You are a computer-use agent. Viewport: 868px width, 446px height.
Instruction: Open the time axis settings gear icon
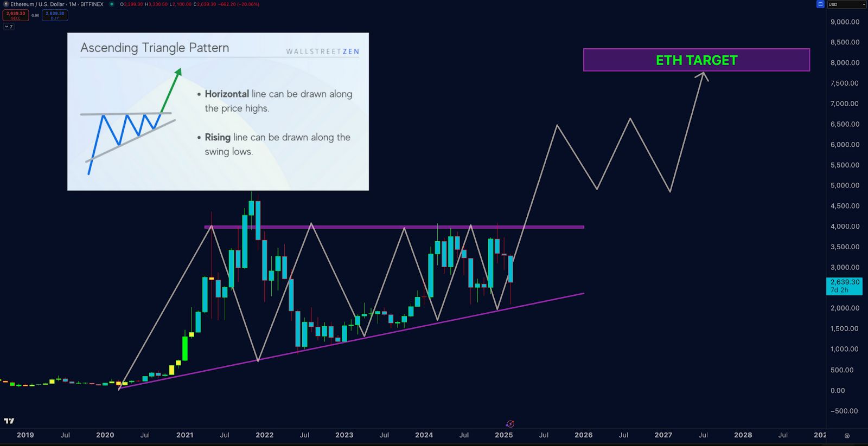pyautogui.click(x=847, y=435)
